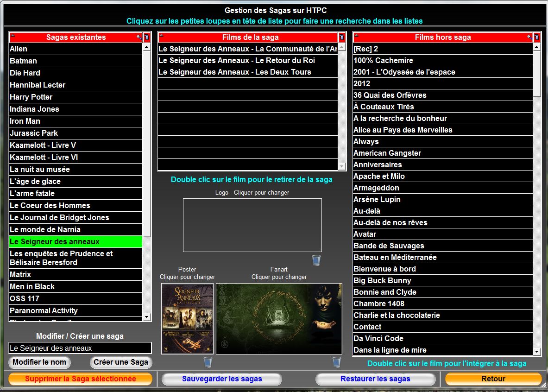Click the Seigneur des Anneaux poster thumbnail

point(187,319)
